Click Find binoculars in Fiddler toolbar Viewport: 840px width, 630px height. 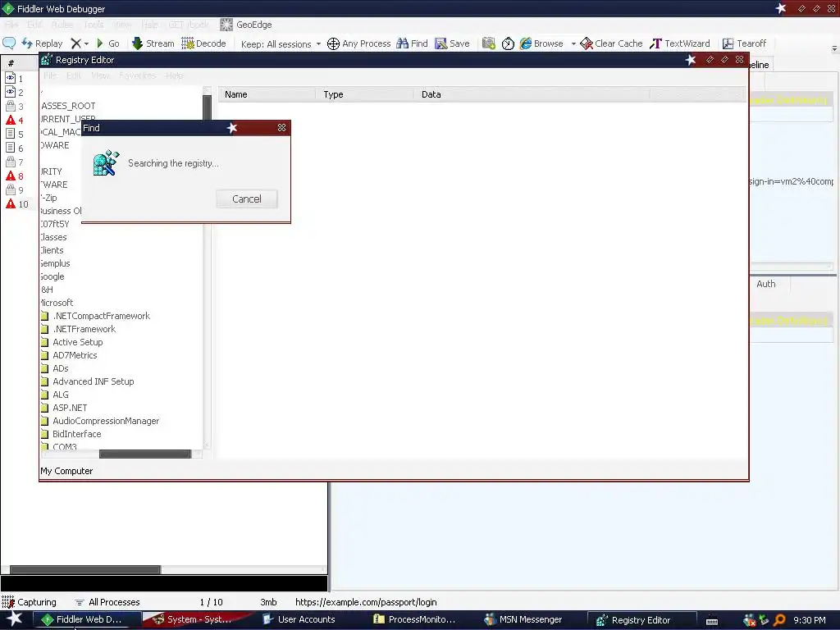tap(412, 43)
